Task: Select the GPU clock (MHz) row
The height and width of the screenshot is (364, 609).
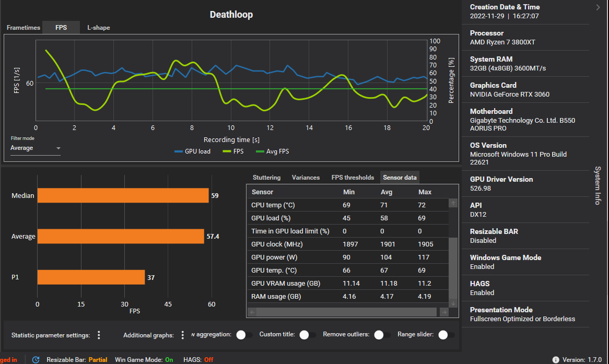Action: [348, 244]
